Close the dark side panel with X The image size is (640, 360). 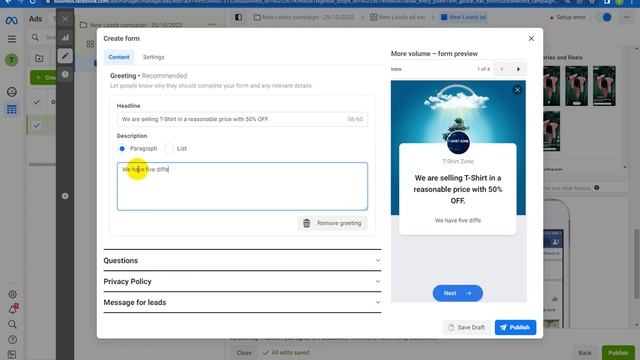(x=65, y=19)
